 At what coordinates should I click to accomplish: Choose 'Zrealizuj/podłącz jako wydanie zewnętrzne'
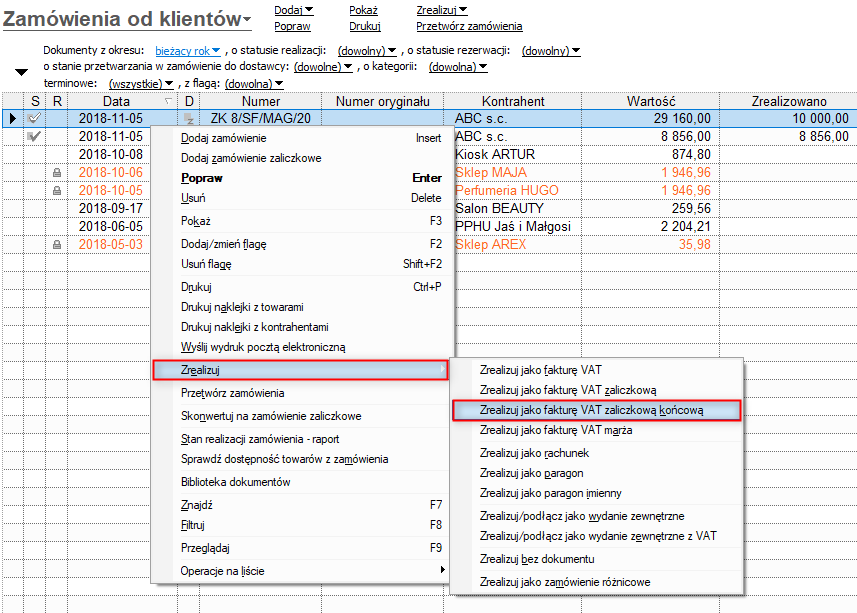[x=596, y=516]
